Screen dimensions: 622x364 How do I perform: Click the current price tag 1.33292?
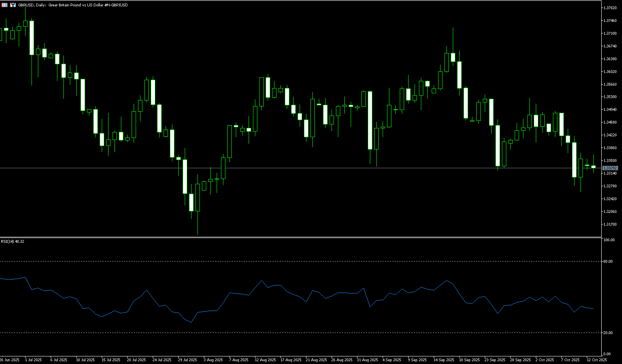pos(610,168)
